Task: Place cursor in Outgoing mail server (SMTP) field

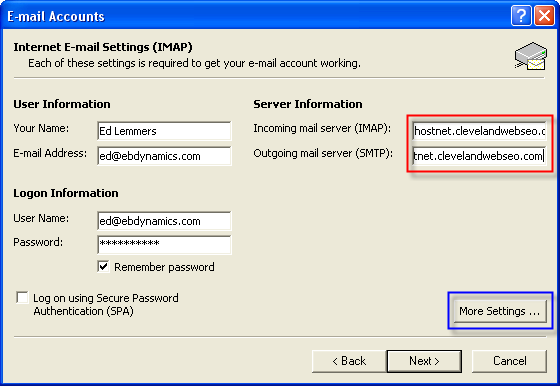Action: [479, 156]
